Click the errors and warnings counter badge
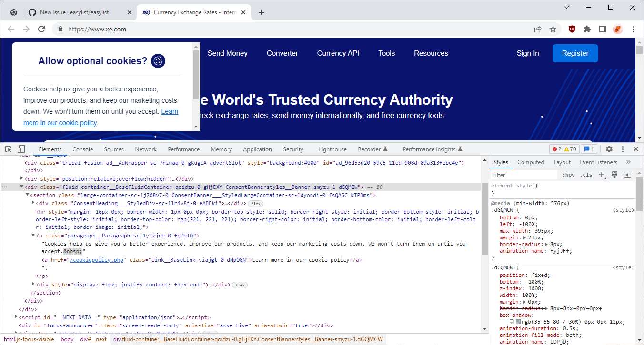The width and height of the screenshot is (644, 345). click(x=564, y=149)
